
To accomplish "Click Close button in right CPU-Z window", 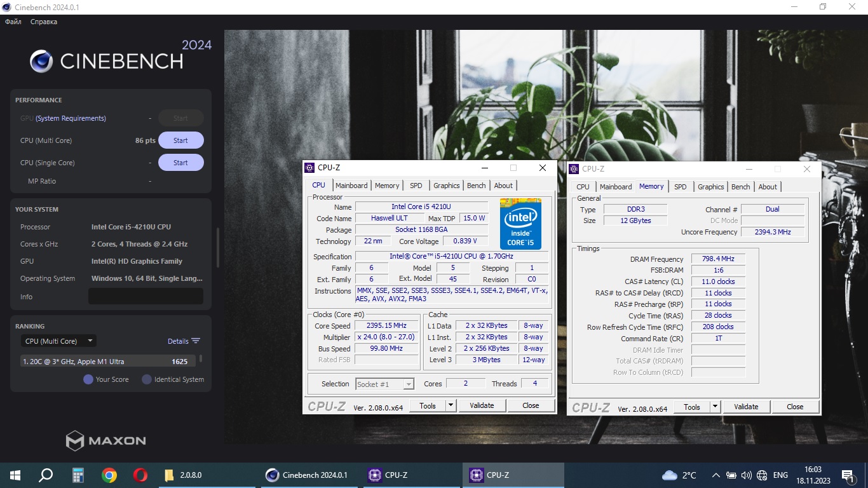I will [795, 407].
